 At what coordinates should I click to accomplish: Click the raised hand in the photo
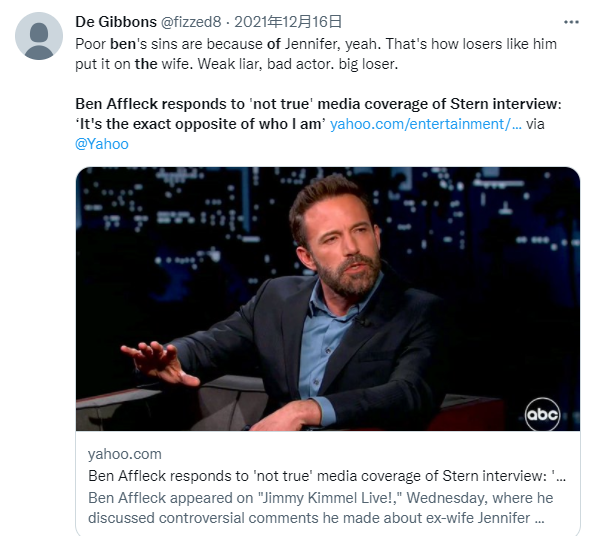click(x=160, y=363)
